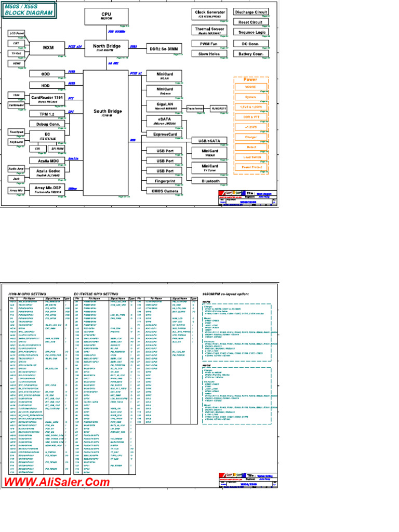Click the Touchpad box
Viewport: 399px width, 532px height.
[16, 131]
